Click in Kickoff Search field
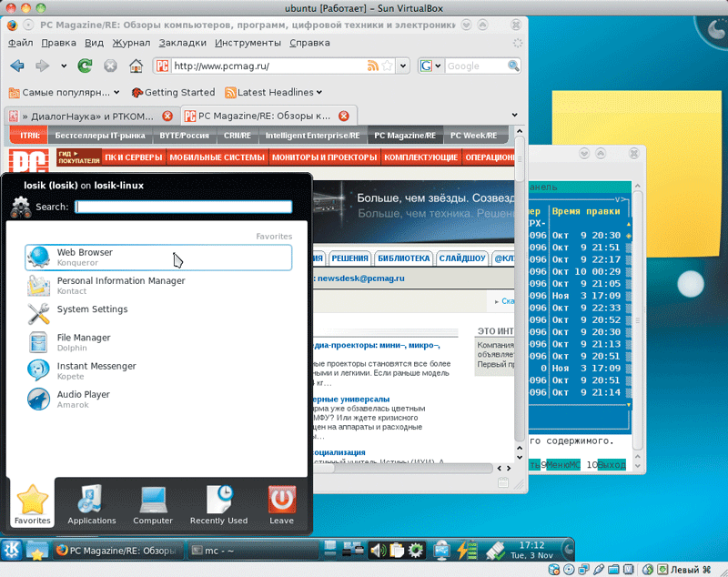The image size is (728, 577). click(x=184, y=207)
